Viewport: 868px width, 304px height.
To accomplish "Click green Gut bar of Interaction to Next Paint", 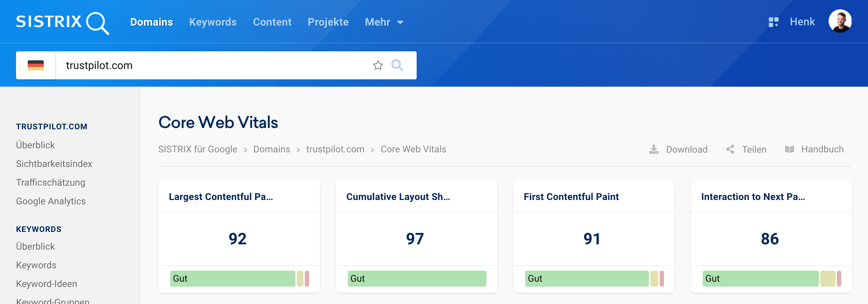I will (761, 278).
